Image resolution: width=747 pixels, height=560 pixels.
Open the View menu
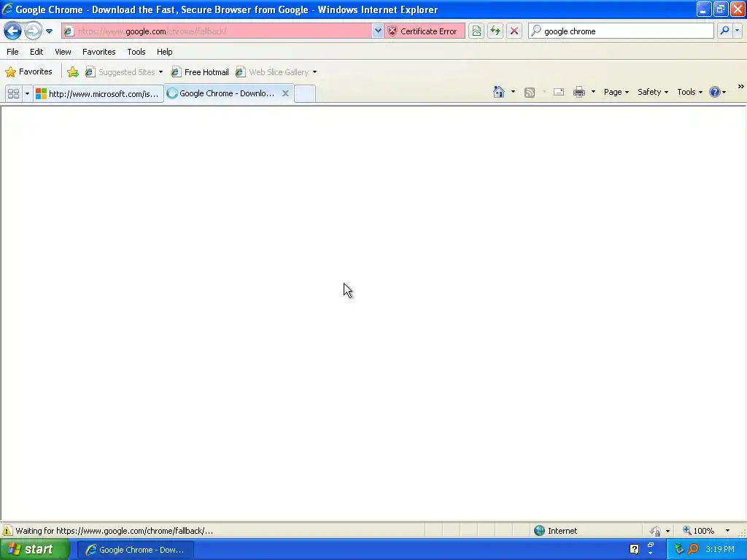click(63, 52)
